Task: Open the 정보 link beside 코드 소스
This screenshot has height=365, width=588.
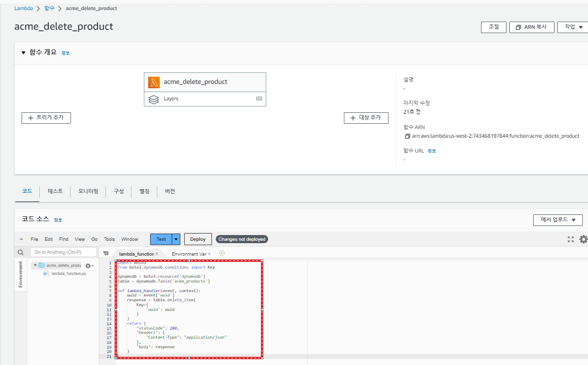Action: tap(58, 220)
